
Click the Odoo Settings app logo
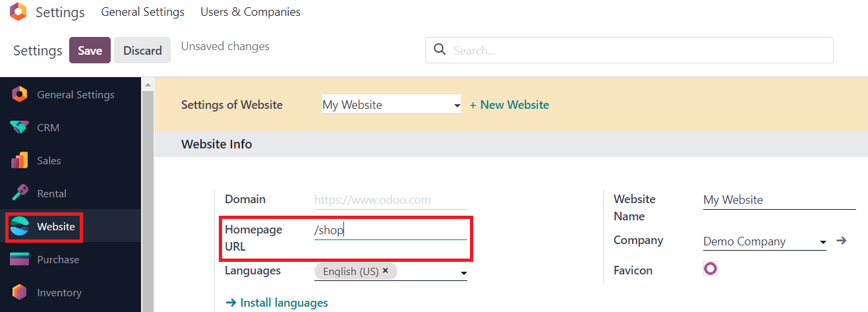[x=18, y=12]
